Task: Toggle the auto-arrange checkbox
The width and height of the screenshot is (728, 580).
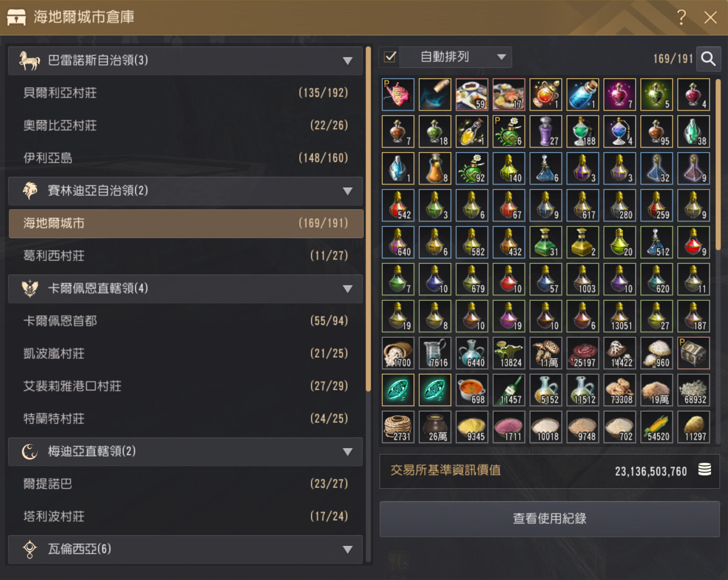Action: [x=390, y=57]
